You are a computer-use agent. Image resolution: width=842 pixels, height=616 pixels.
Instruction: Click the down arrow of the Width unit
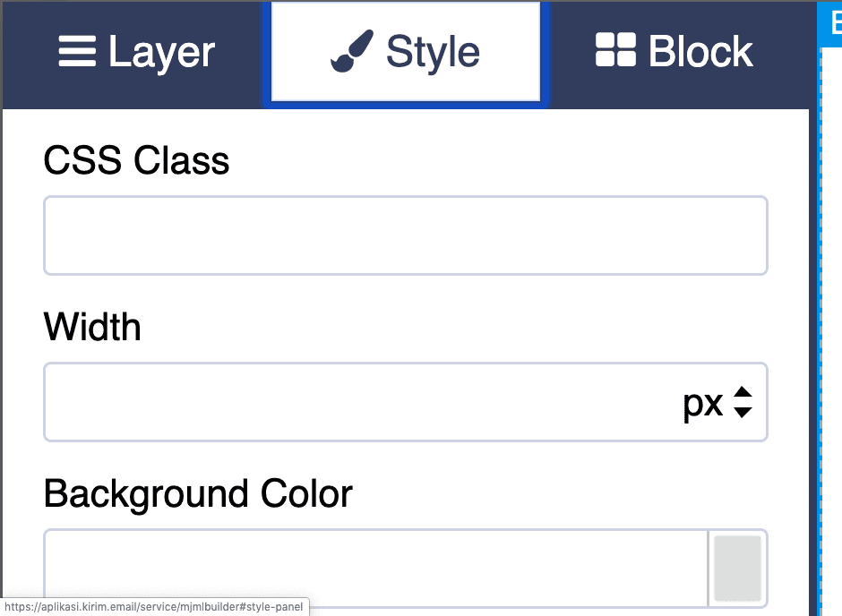[x=742, y=412]
